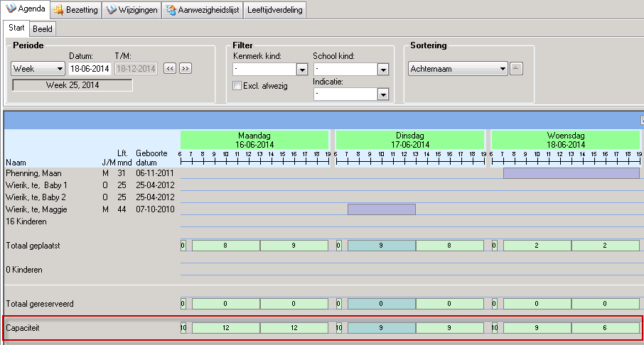Image resolution: width=644 pixels, height=345 pixels.
Task: Click the Dinsdag 17-06-2014 day header
Action: (x=409, y=139)
